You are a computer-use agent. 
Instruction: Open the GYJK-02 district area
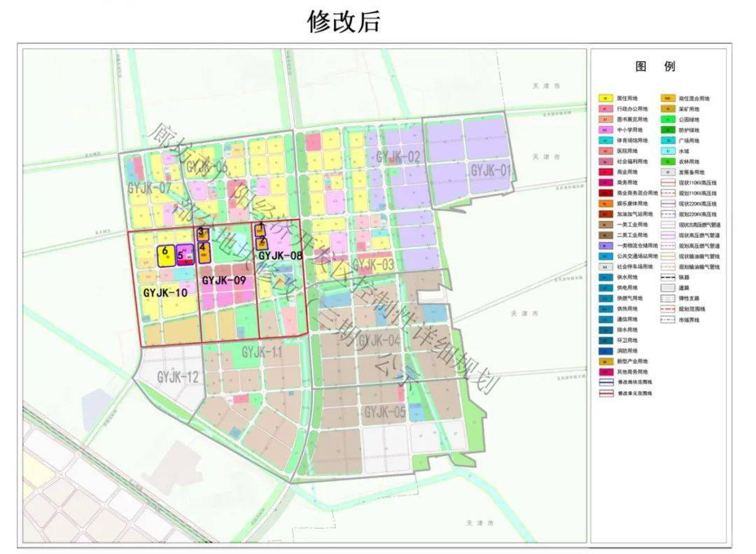(x=397, y=157)
